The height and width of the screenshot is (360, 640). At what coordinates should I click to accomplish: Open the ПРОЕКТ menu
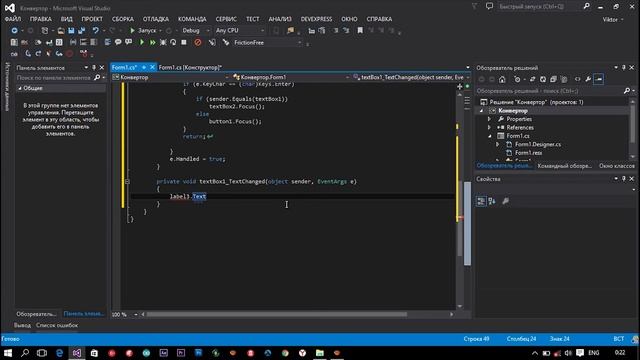click(x=92, y=19)
